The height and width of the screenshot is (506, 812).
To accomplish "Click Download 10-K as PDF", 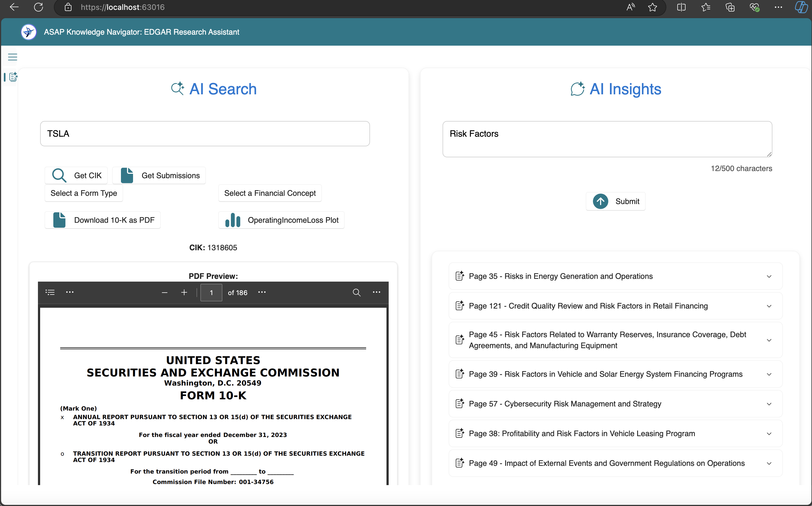I will point(103,220).
